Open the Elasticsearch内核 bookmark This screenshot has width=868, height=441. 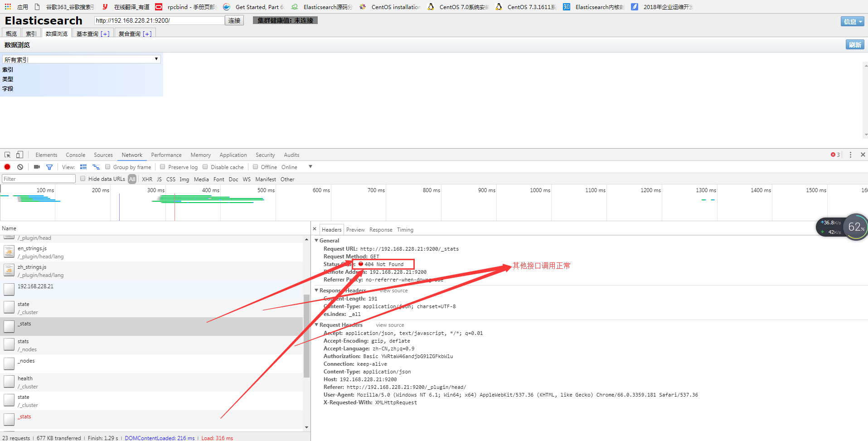594,7
